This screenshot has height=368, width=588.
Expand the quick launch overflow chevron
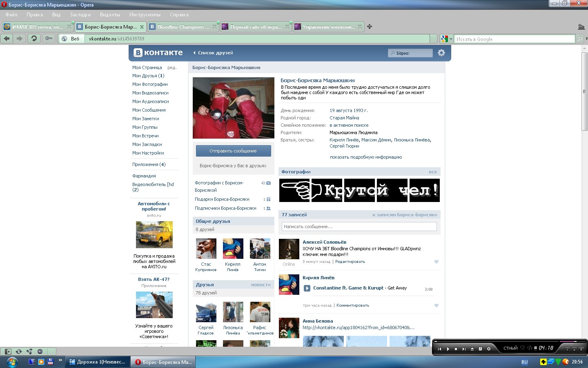pyautogui.click(x=60, y=360)
